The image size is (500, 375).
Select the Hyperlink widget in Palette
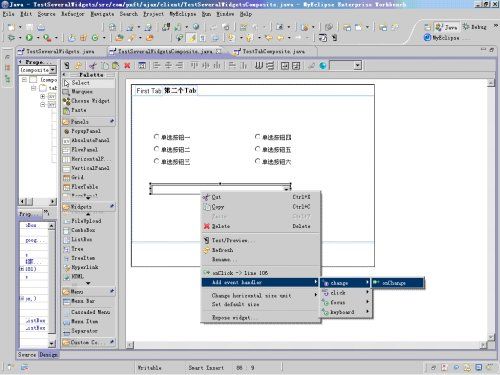pyautogui.click(x=83, y=267)
